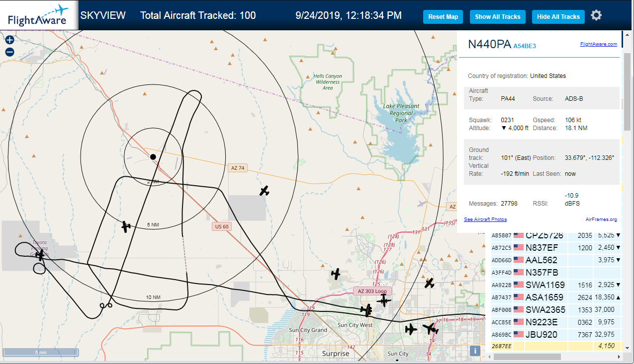Select the N9223E aircraft row
This screenshot has width=634, height=364.
[x=556, y=322]
